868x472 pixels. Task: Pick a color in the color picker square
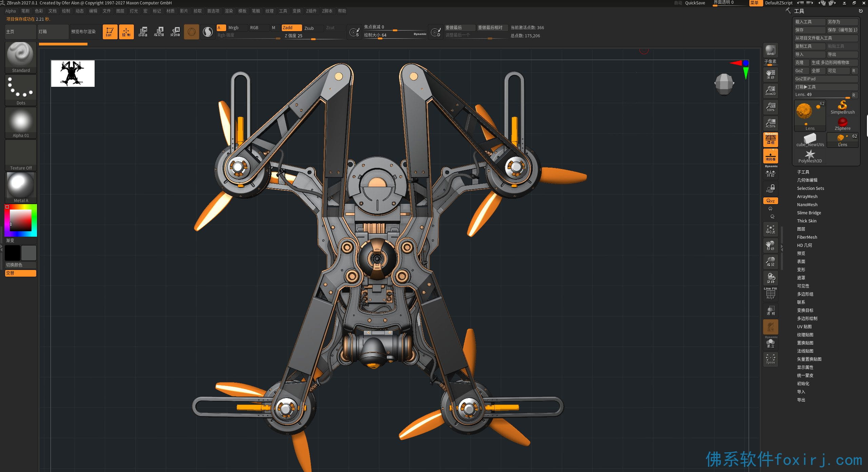pos(21,220)
